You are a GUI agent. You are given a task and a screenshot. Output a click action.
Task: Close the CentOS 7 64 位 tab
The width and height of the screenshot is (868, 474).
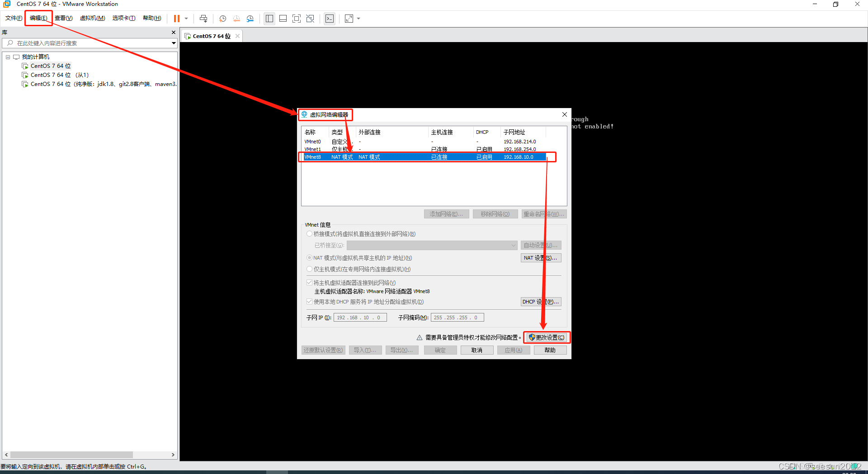click(237, 36)
